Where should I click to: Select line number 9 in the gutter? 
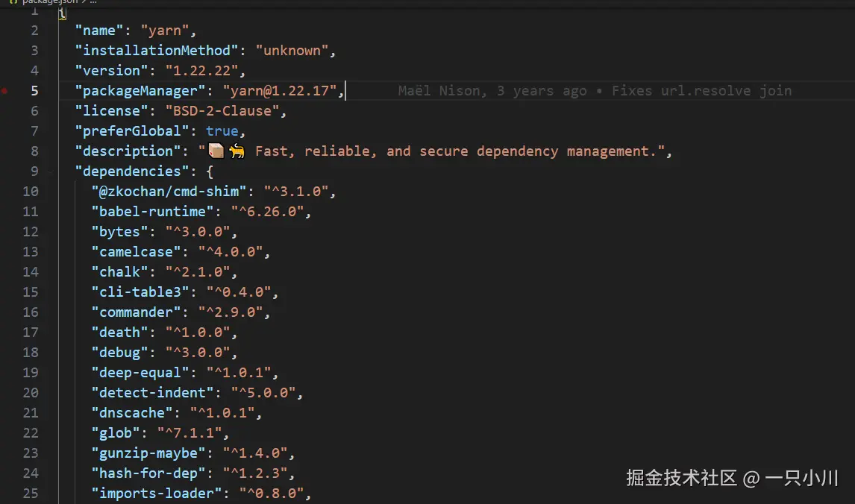click(34, 171)
